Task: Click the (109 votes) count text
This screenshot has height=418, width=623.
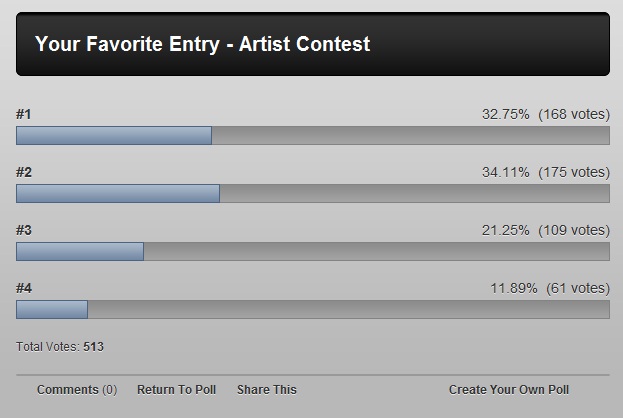Action: tap(574, 230)
